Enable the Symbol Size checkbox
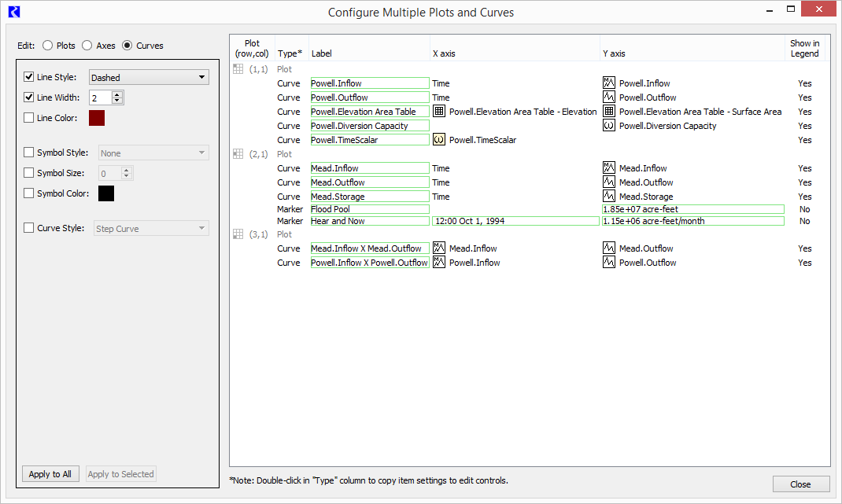The width and height of the screenshot is (842, 504). pos(29,173)
